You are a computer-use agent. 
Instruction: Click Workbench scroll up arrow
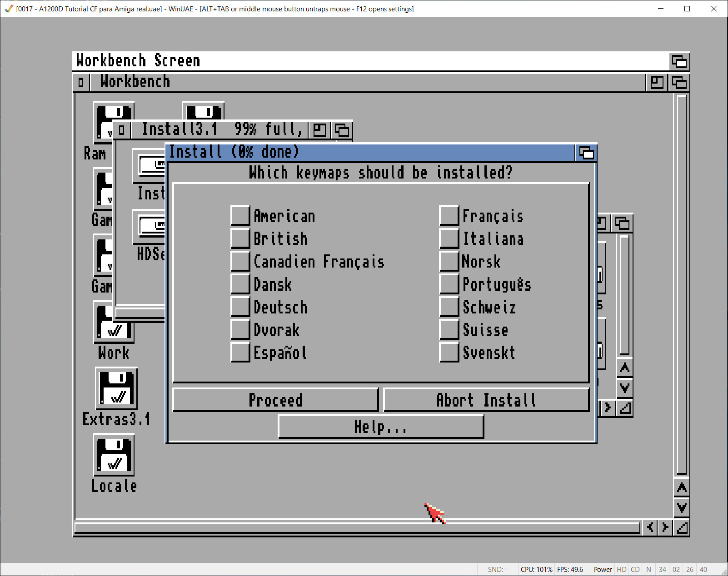[682, 488]
